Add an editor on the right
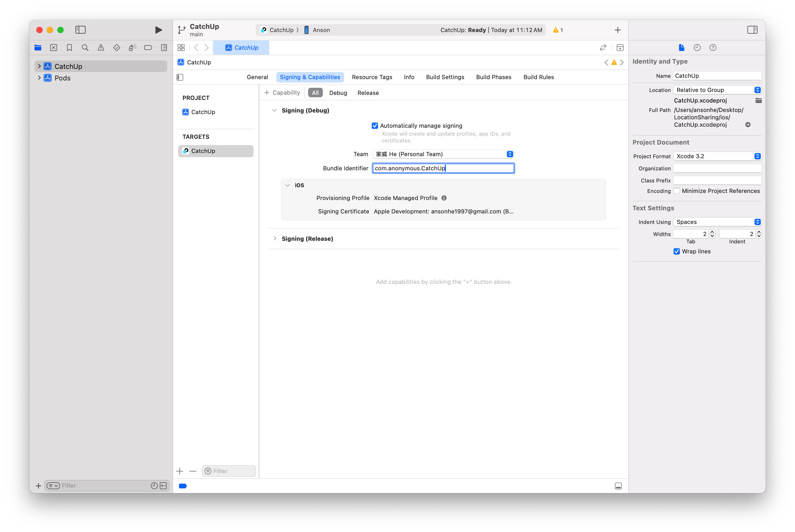 [620, 48]
